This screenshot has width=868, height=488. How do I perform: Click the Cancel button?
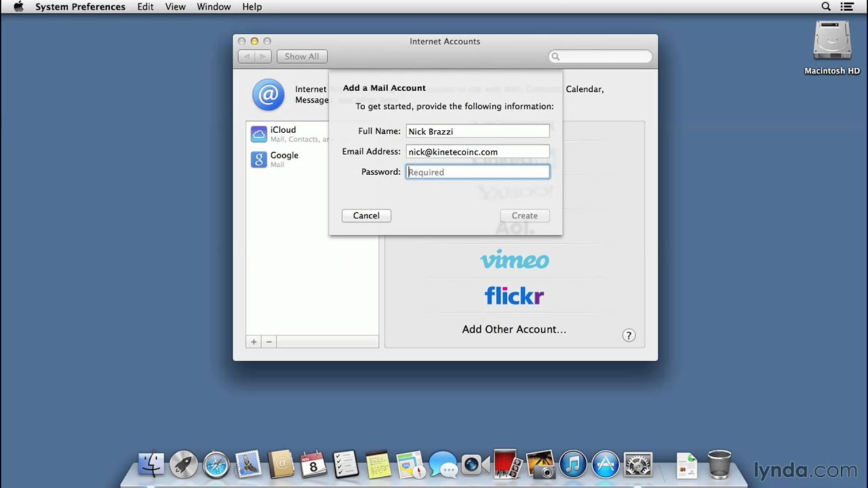click(366, 216)
